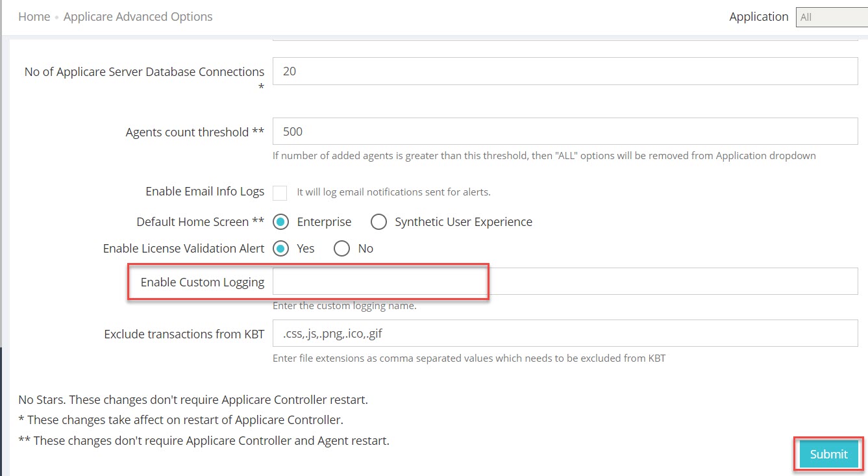The image size is (868, 476).
Task: Select Enterprise as the Default Home Screen
Action: click(x=280, y=222)
